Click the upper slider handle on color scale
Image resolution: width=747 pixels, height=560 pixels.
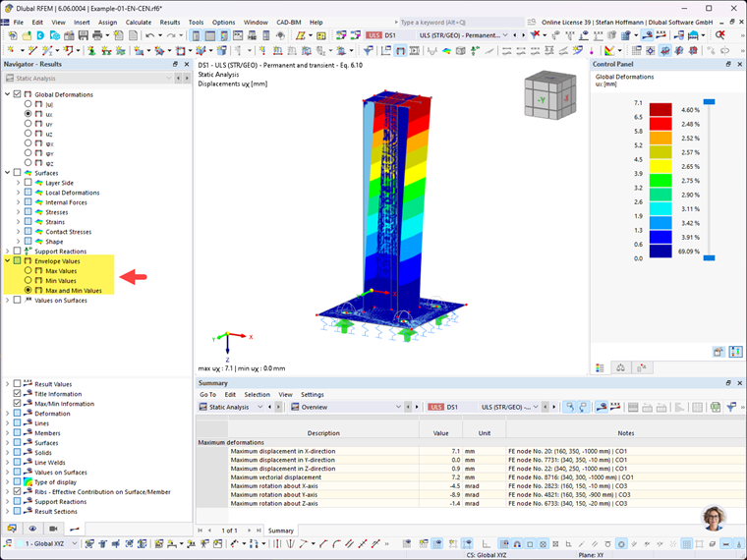point(710,102)
